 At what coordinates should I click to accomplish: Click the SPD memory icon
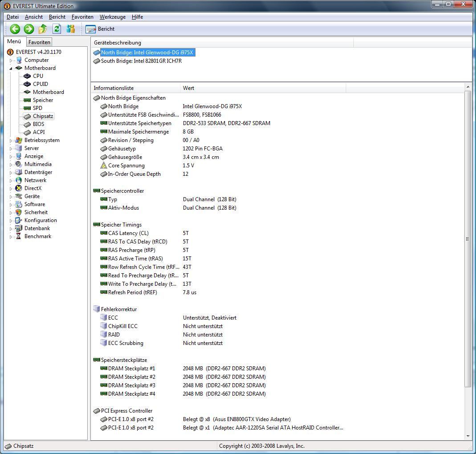pyautogui.click(x=27, y=108)
